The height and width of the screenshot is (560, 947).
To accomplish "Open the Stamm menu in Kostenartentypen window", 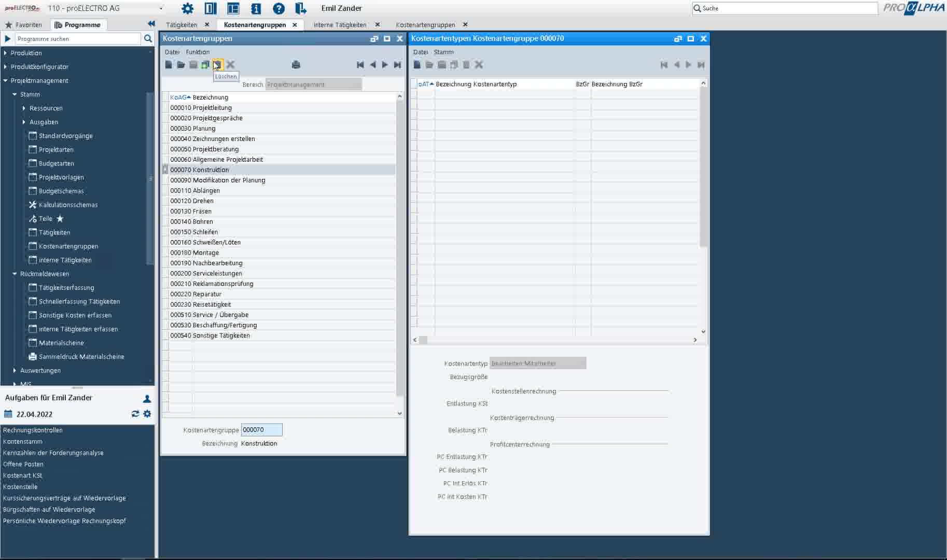I will tap(443, 52).
